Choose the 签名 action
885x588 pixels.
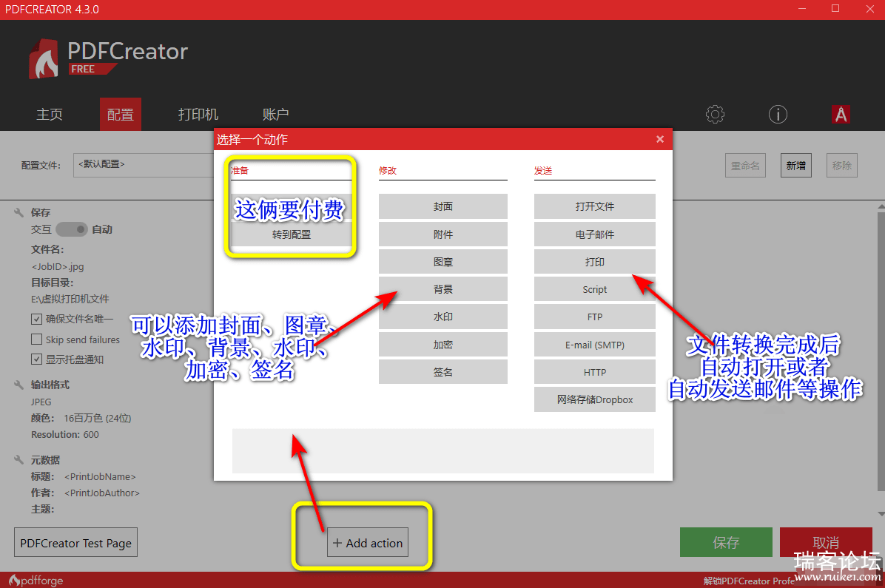pos(443,372)
